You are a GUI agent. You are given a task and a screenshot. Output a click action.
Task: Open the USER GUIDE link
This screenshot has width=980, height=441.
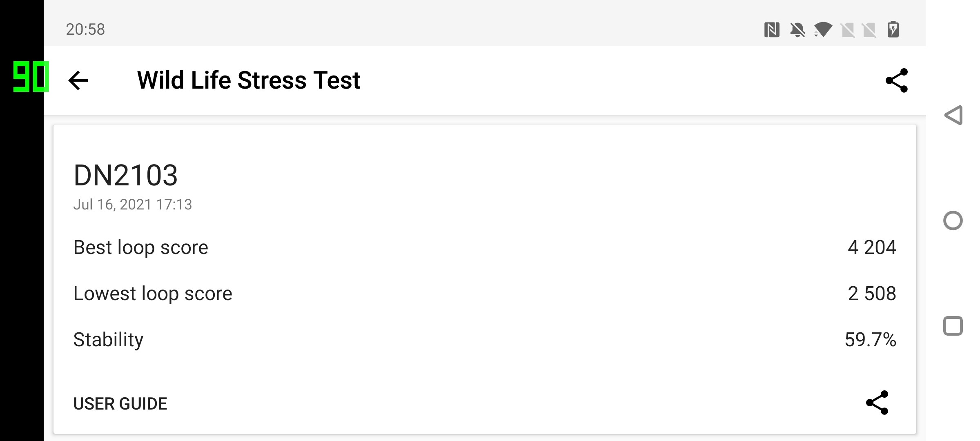tap(120, 404)
